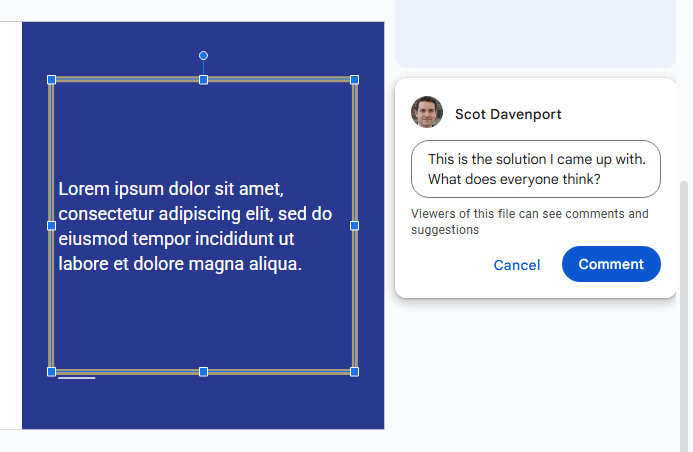Viewport: 693px width, 452px height.
Task: Click the collapsed comment card above
Action: 535,35
